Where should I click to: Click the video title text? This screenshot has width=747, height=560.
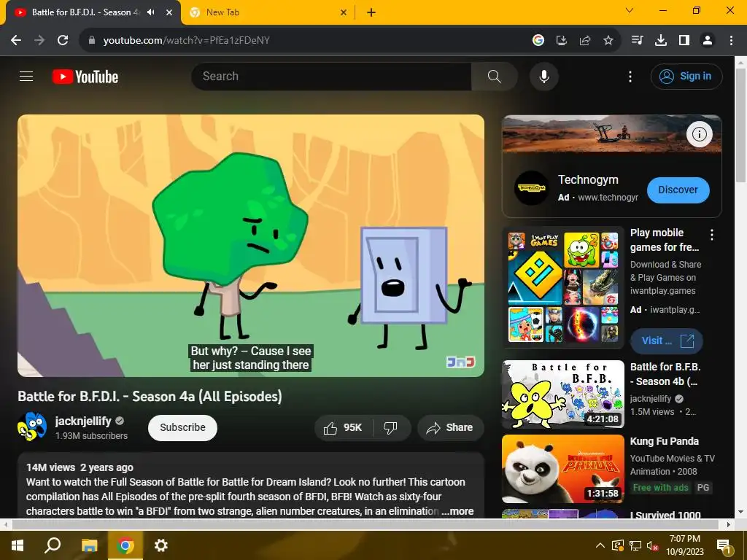[150, 396]
